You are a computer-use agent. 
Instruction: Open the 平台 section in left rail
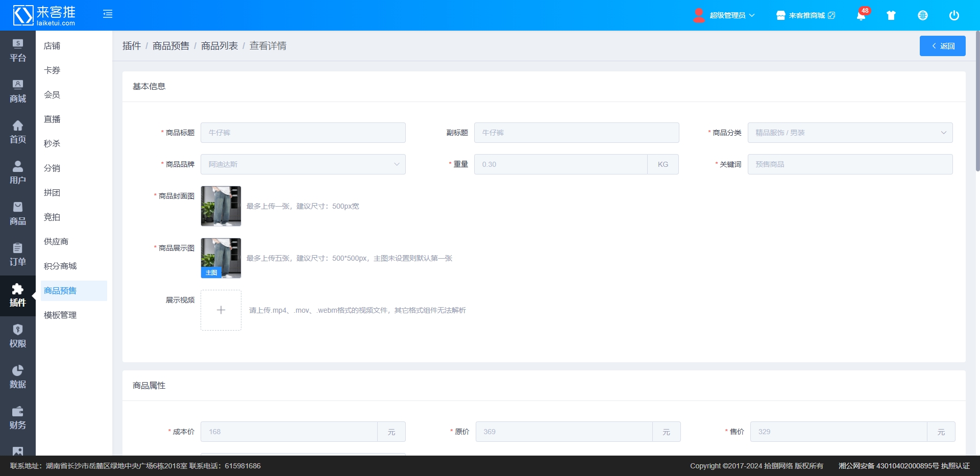(18, 51)
